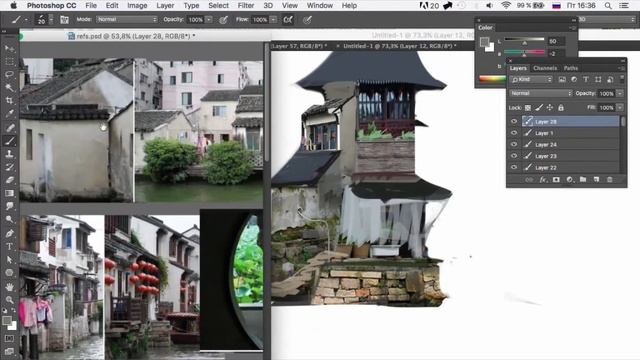Open the brush Opacity slider dropdown
640x360 pixels.
pyautogui.click(x=209, y=20)
